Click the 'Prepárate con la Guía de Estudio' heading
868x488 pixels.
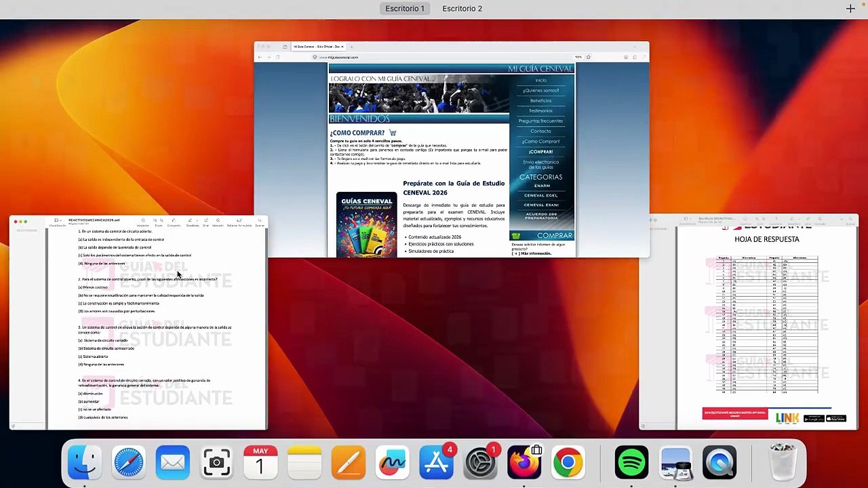pos(454,188)
